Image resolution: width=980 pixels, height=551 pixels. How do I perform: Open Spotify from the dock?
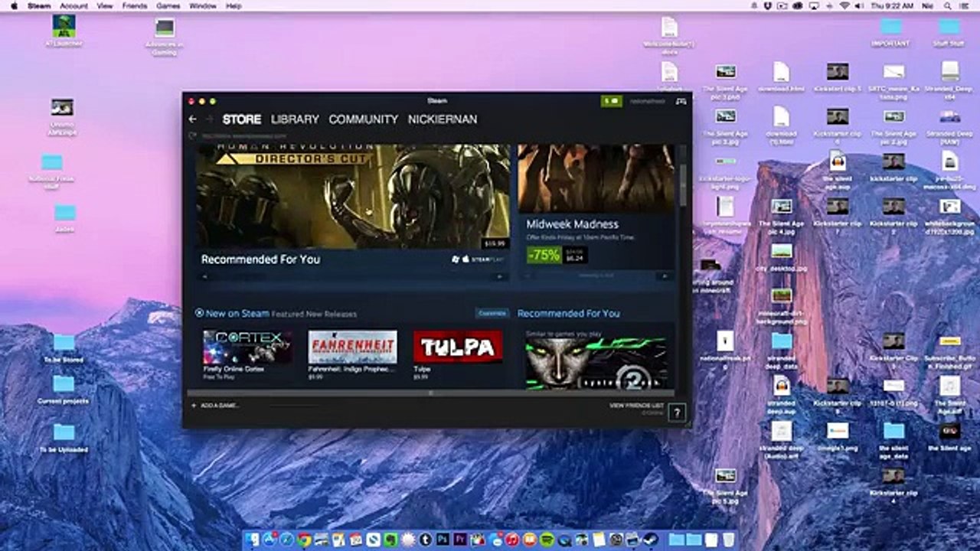click(546, 540)
